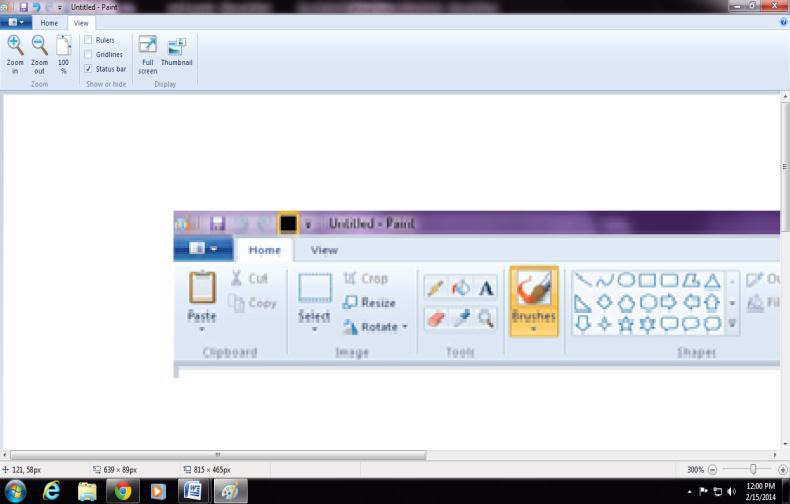This screenshot has width=790, height=504.
Task: Click the Paint taskbar button
Action: point(231,491)
